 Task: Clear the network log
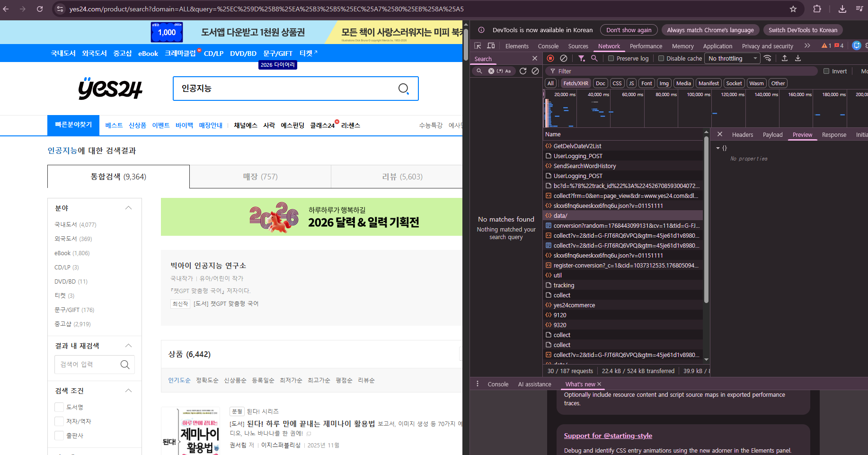point(564,58)
